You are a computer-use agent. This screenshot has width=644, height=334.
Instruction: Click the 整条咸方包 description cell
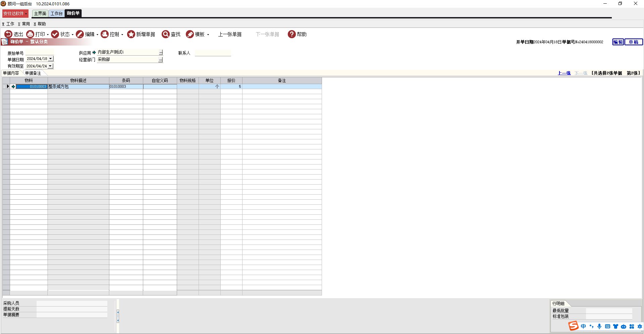click(x=78, y=86)
